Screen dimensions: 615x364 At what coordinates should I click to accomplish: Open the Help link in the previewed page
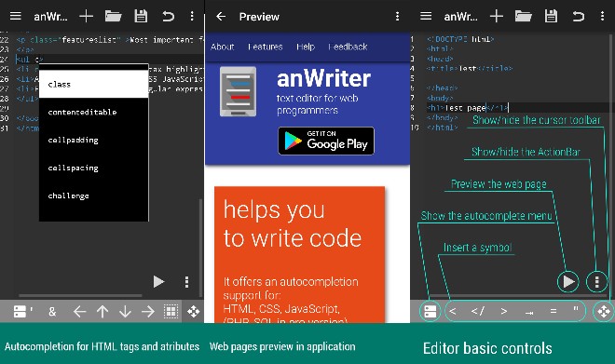[306, 47]
